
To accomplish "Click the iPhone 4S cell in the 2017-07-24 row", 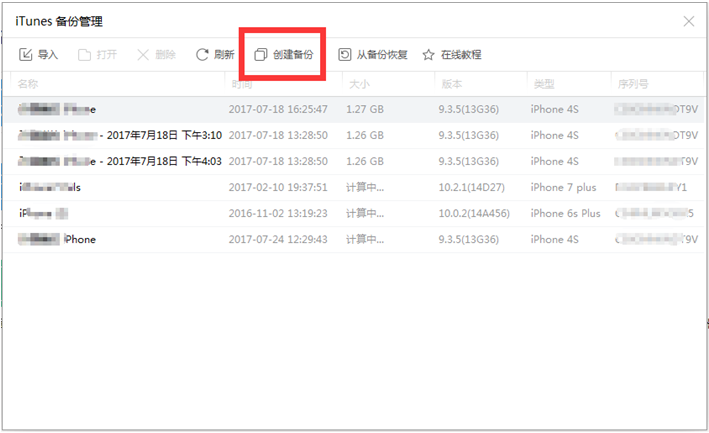I will click(x=554, y=239).
